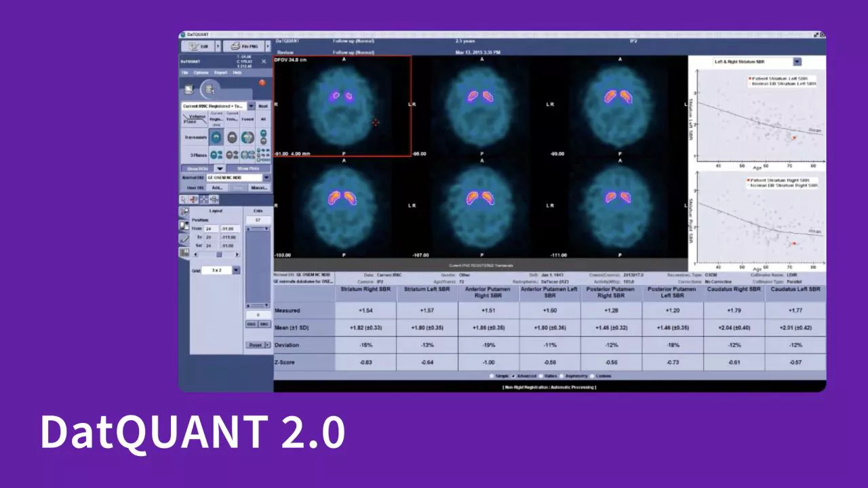Viewport: 868px width, 488px height.
Task: Select 3 Planes Current Registered icon
Action: click(216, 155)
